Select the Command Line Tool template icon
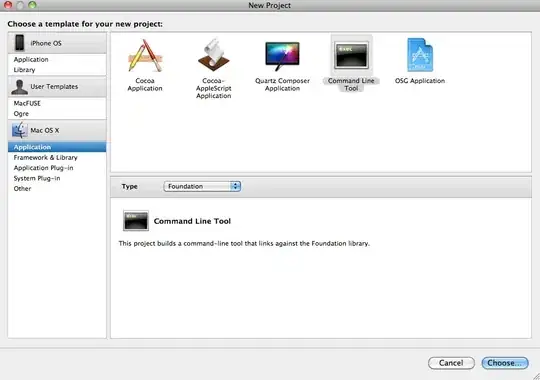 tap(351, 55)
